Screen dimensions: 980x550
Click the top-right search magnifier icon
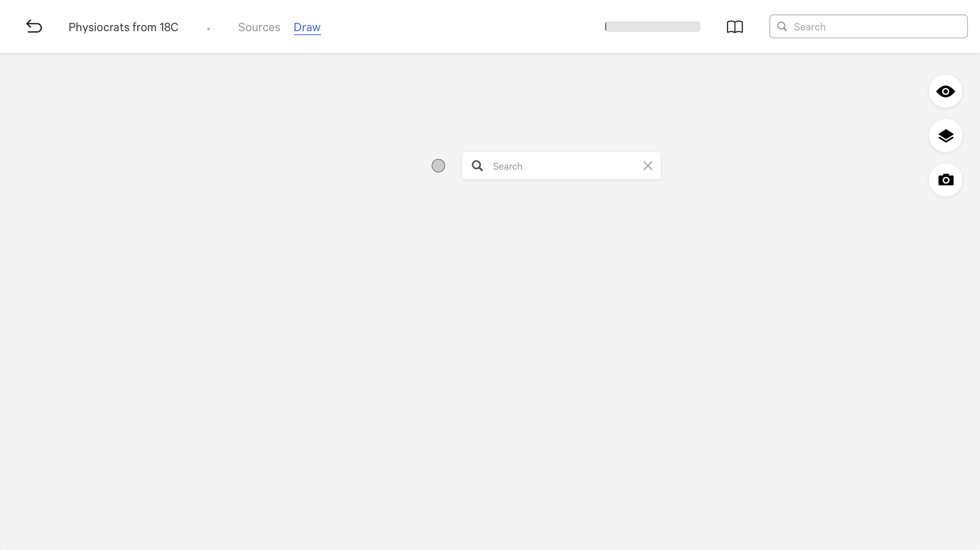coord(782,26)
